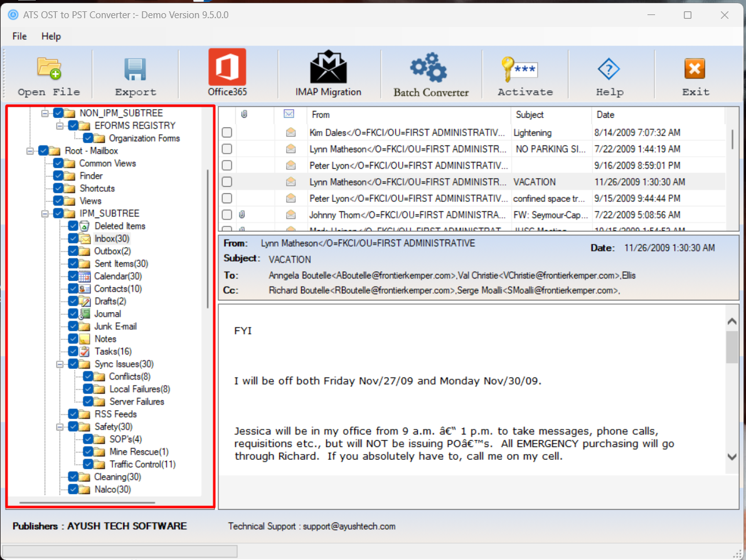This screenshot has width=746, height=560.
Task: Select the Deleted Items folder icon
Action: pos(85,226)
